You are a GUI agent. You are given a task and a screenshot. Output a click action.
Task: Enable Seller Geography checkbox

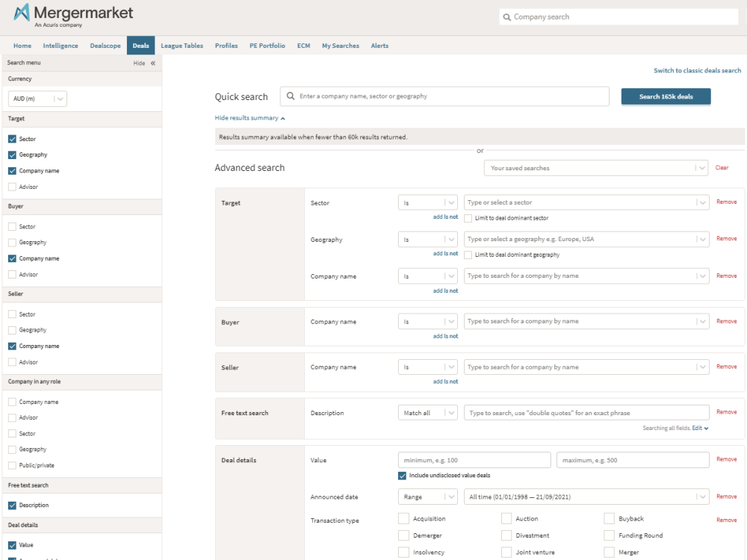point(13,330)
